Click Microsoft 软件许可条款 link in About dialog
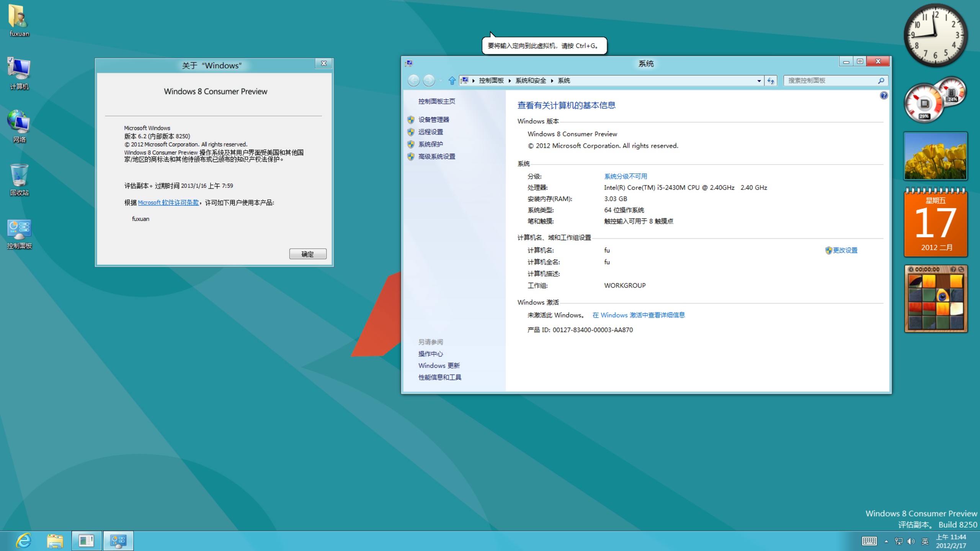 click(168, 202)
